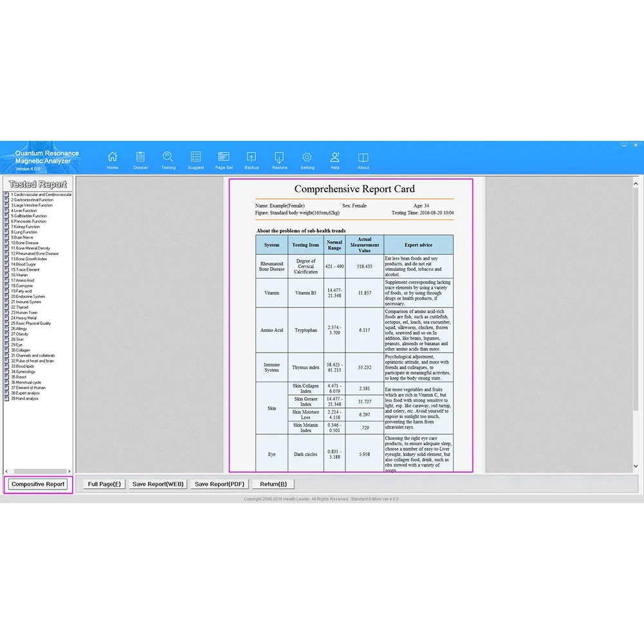Screen dimensions: 644x644
Task: Select 8.Lung Function report
Action: point(24,232)
